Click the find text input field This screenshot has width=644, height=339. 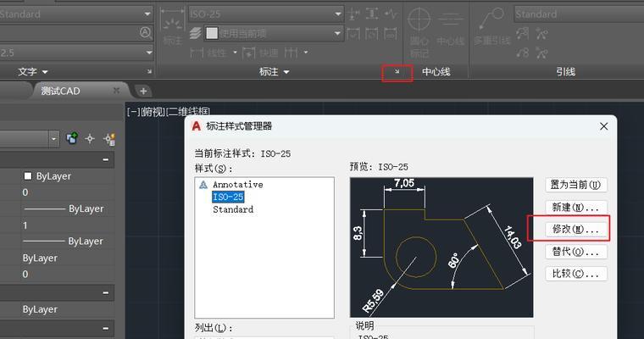click(x=69, y=33)
